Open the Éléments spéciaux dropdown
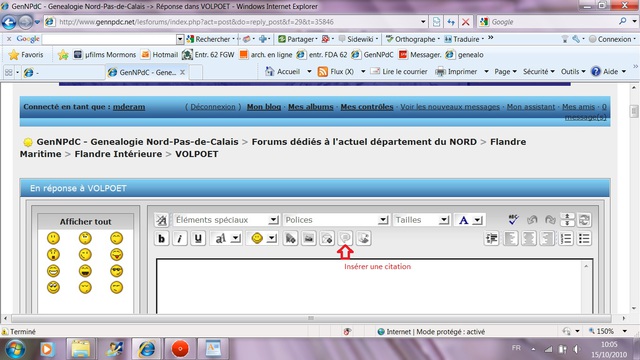 [227, 220]
